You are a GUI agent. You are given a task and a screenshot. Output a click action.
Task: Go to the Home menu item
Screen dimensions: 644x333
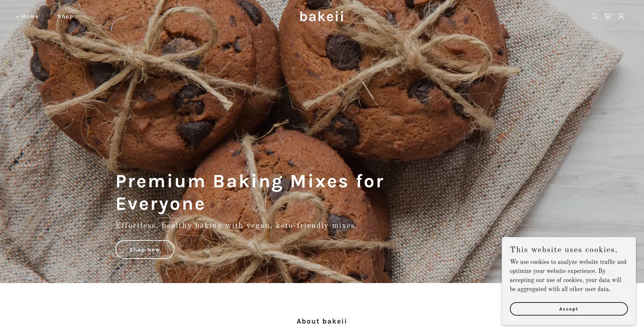[30, 16]
